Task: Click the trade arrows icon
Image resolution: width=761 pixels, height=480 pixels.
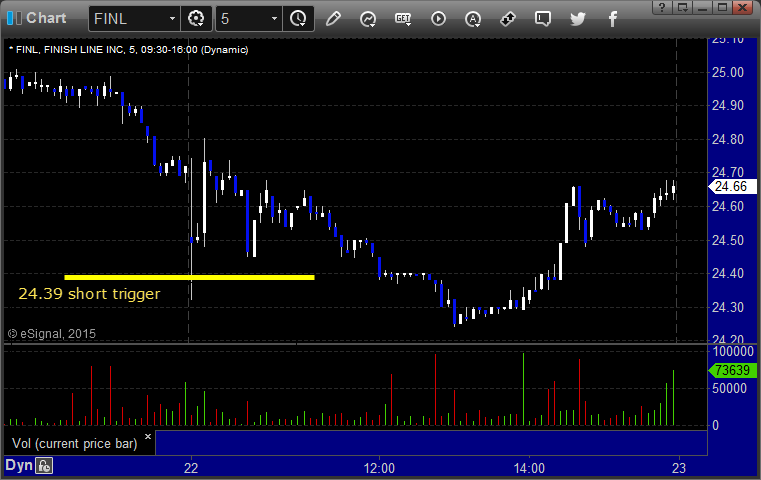Action: point(508,19)
